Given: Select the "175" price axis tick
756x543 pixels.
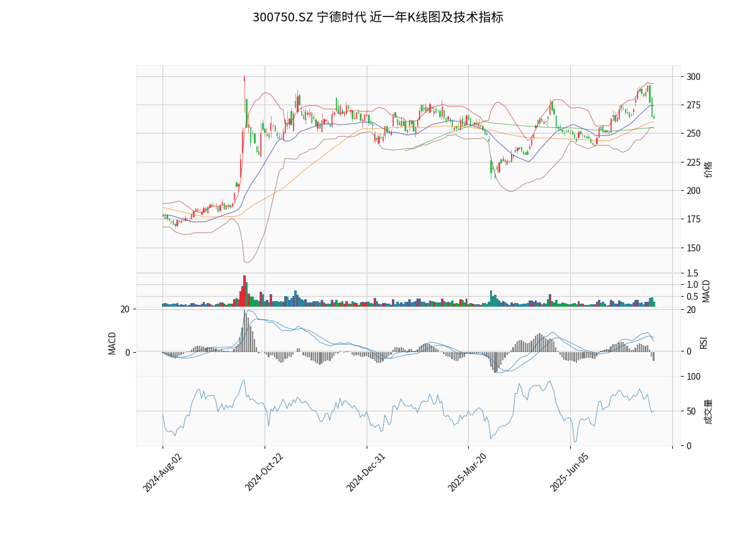Looking at the screenshot, I should pyautogui.click(x=693, y=219).
